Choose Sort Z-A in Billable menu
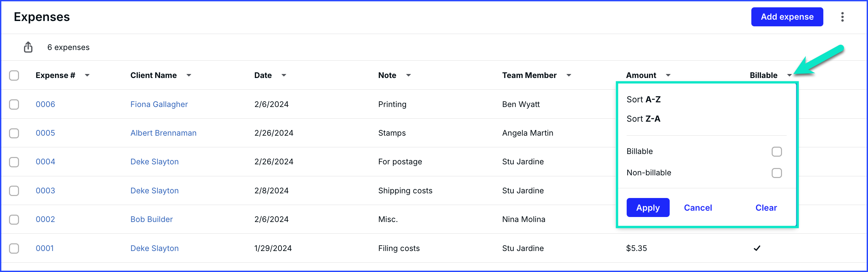Image resolution: width=868 pixels, height=272 pixels. [643, 119]
